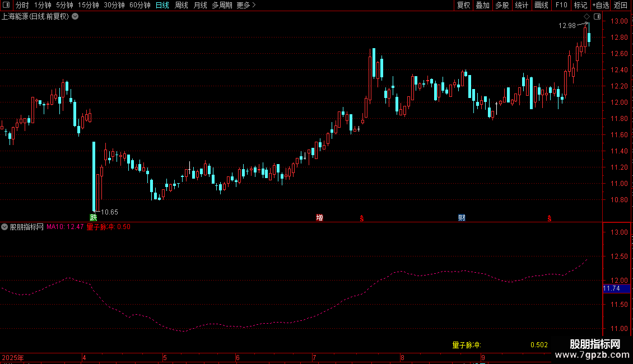Open F10 company info

561,5
